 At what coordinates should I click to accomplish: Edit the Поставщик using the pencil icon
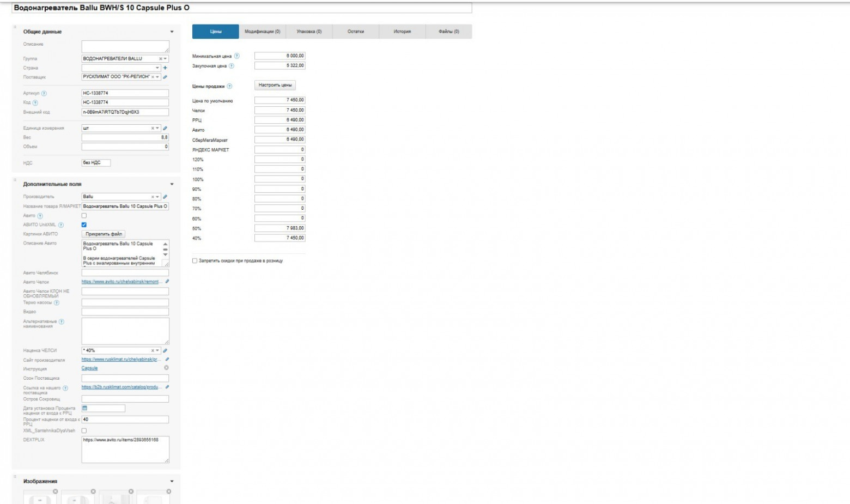click(165, 77)
